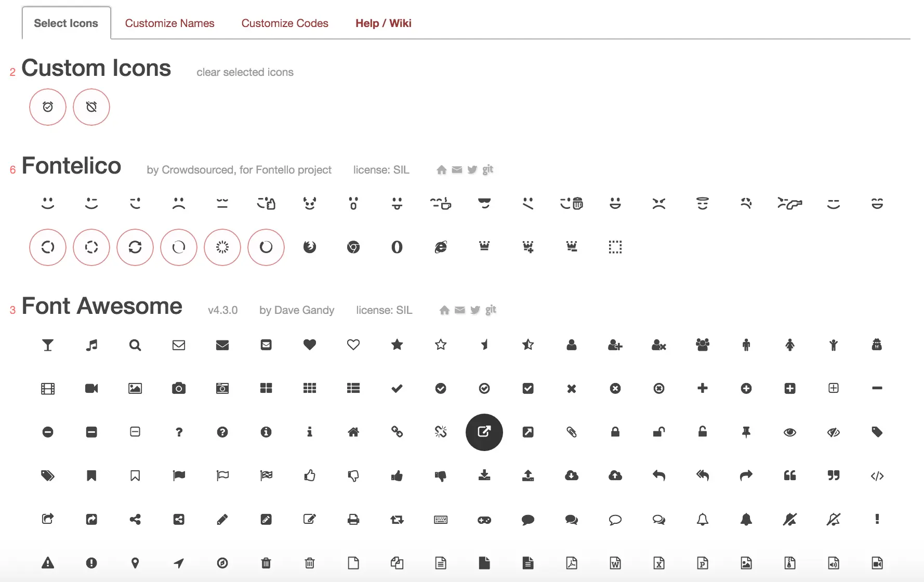Click the Fontelico email icon link
This screenshot has height=582, width=924.
tap(457, 170)
